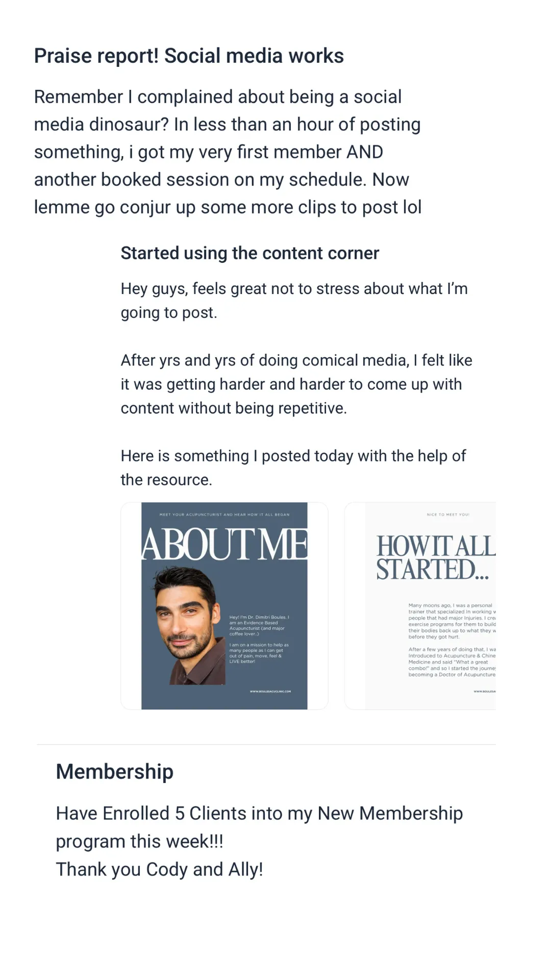Click the acupuncturist's portrait photo
Image resolution: width=551 pixels, height=980 pixels.
coord(189,627)
